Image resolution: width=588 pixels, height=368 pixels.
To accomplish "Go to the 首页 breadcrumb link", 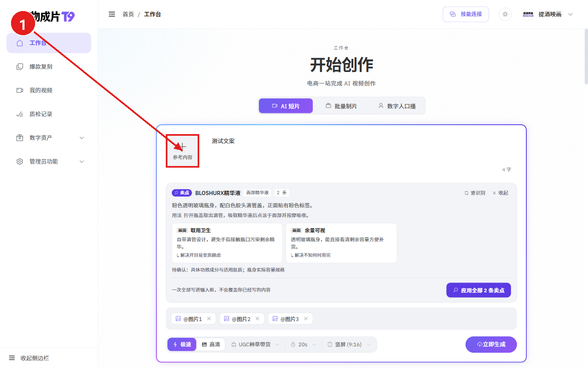I will 128,14.
